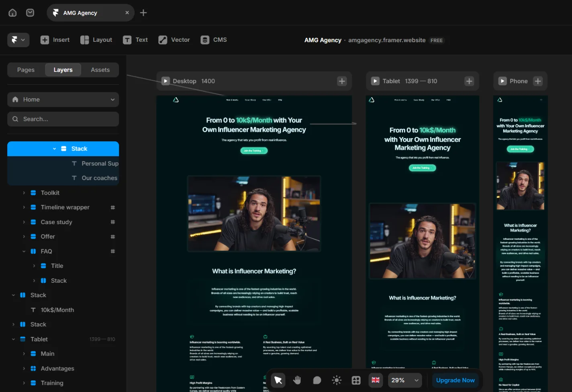Viewport: 572px width, 392px height.
Task: Expand the Toolkit layer
Action: (x=24, y=193)
